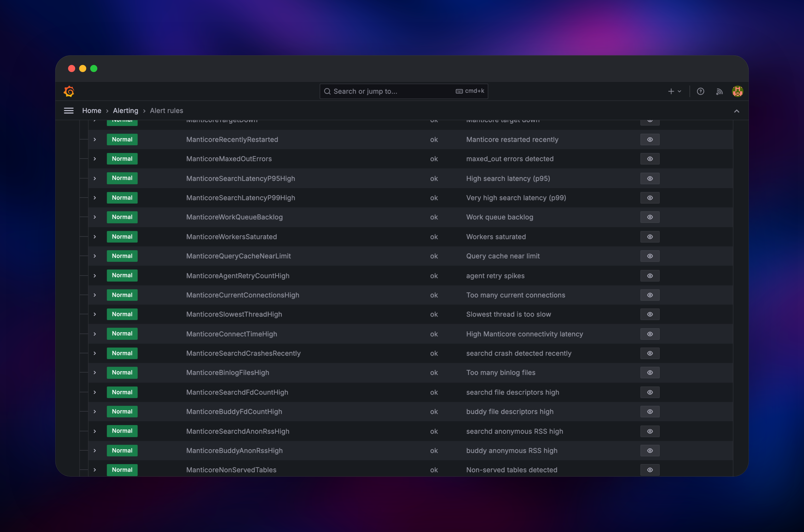Viewport: 804px width, 532px height.
Task: View ManticoreSearchdFdCountHigh rule via eye icon
Action: pos(650,392)
